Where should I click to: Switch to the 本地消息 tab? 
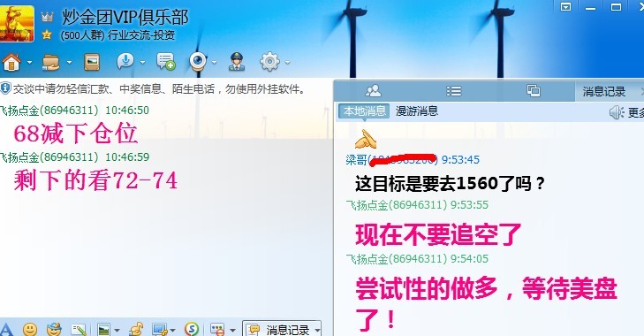[x=364, y=111]
